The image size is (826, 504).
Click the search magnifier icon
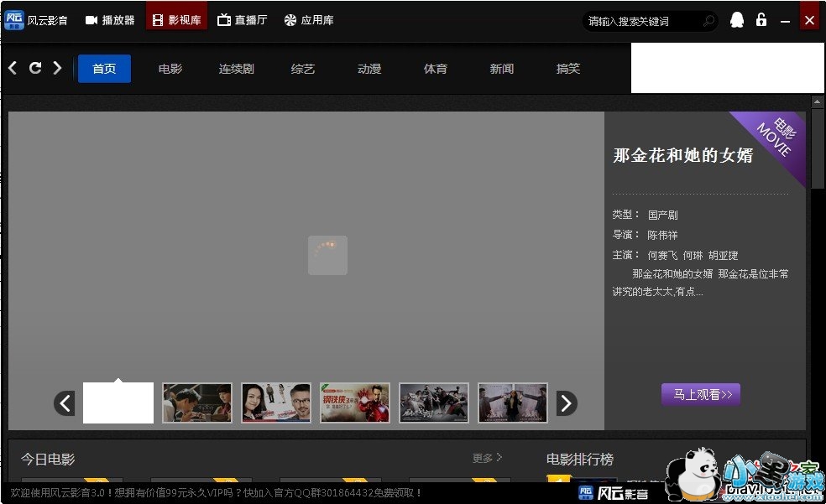[x=708, y=21]
